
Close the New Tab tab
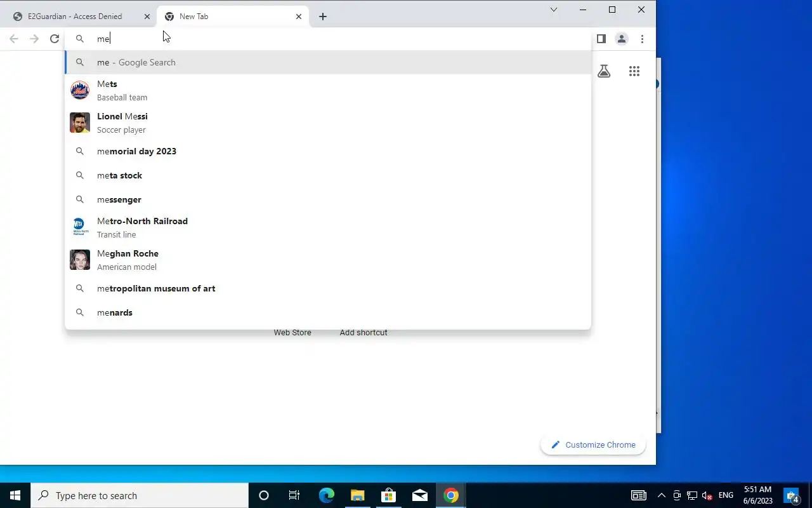tap(299, 17)
